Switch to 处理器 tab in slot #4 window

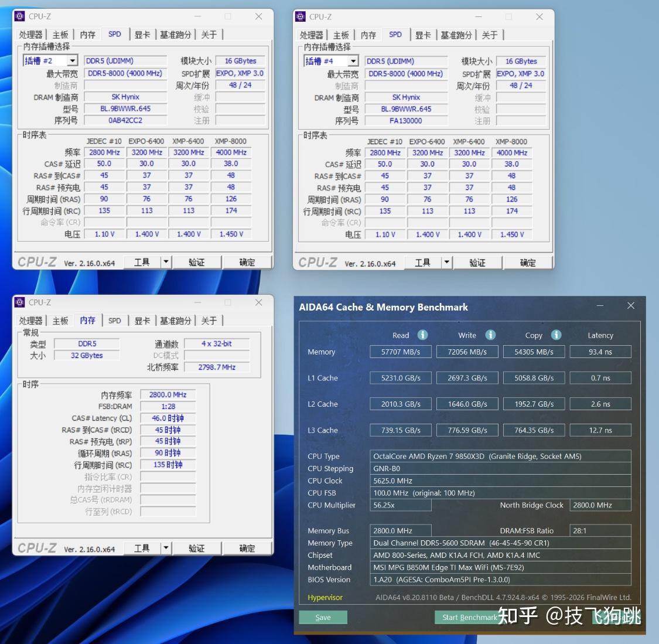pyautogui.click(x=311, y=35)
